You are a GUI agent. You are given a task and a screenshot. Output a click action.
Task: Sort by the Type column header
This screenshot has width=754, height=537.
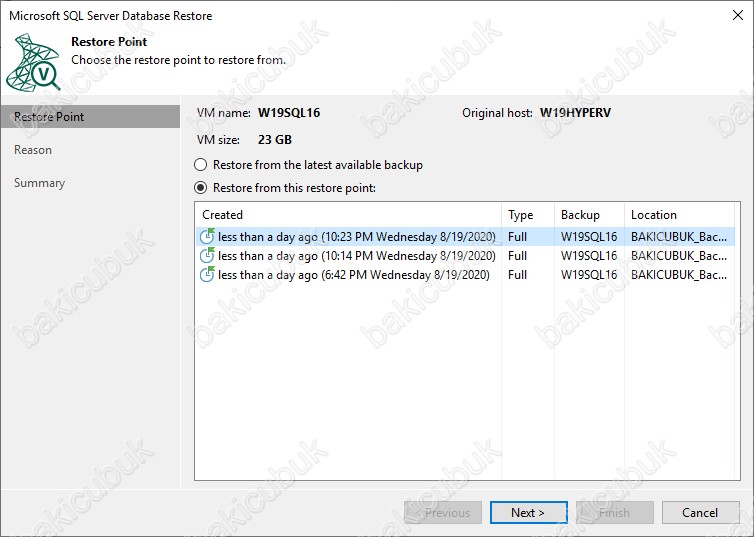(x=528, y=214)
